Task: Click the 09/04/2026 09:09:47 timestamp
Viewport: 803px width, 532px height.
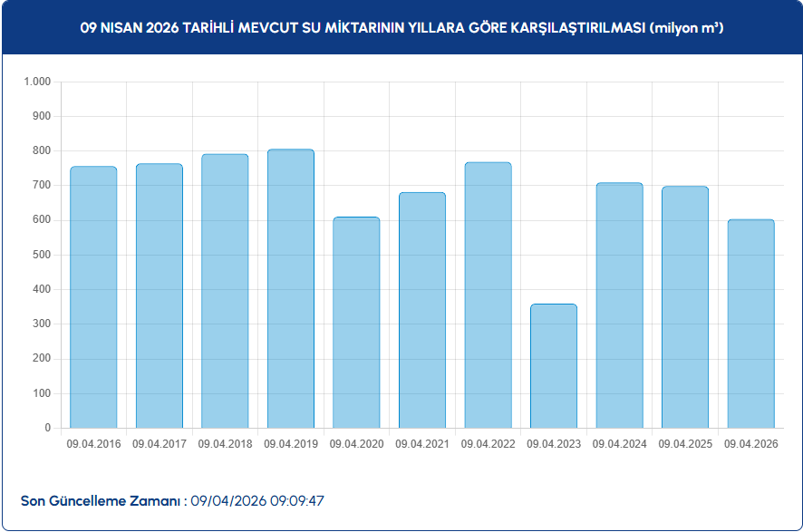Action: (x=257, y=500)
